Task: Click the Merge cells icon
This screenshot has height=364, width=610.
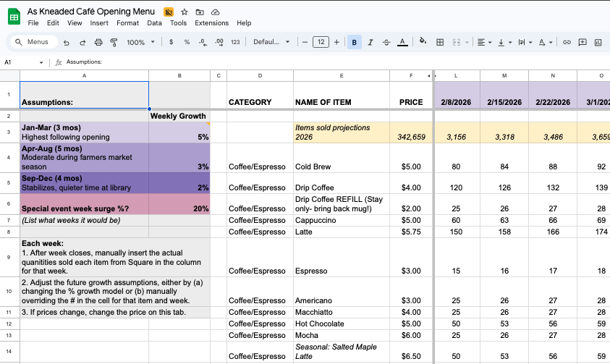Action: 457,42
